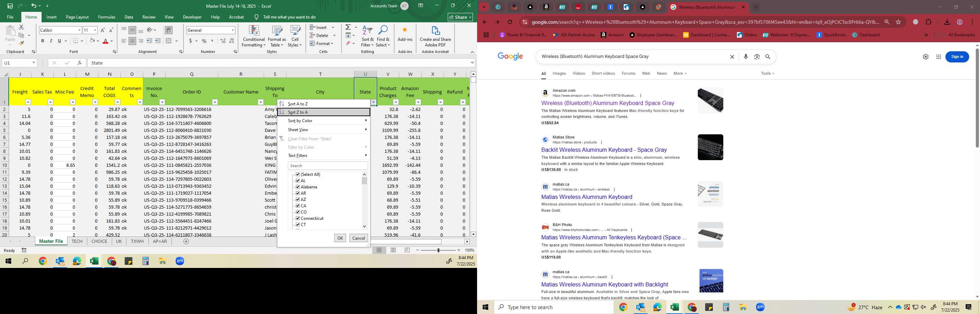Open the General number format dropdown

coord(233,30)
